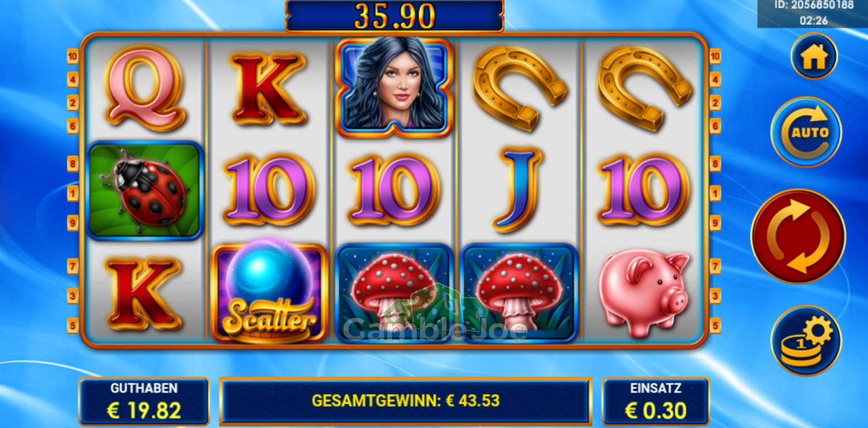The width and height of the screenshot is (868, 428).
Task: Click the Einsatz bet amount panel
Action: [x=655, y=401]
